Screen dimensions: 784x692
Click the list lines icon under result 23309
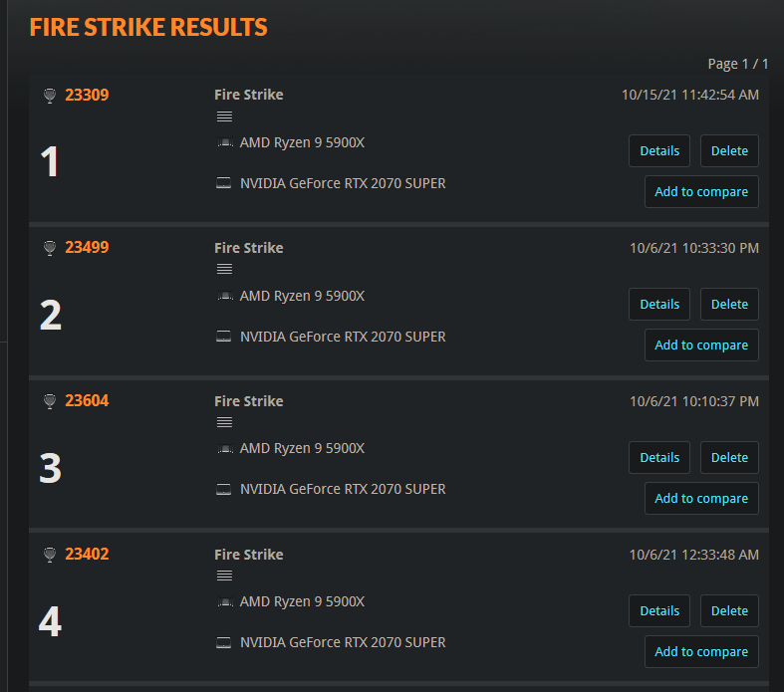click(224, 116)
